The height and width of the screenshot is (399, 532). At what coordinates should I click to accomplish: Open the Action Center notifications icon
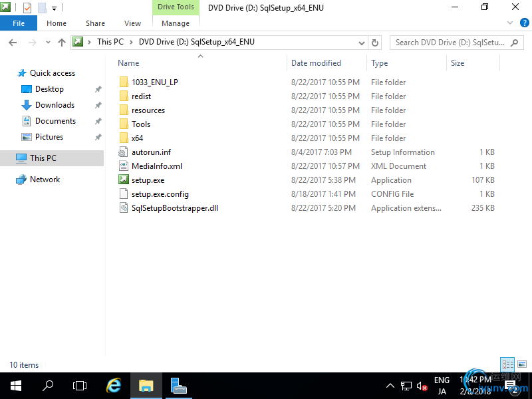511,386
